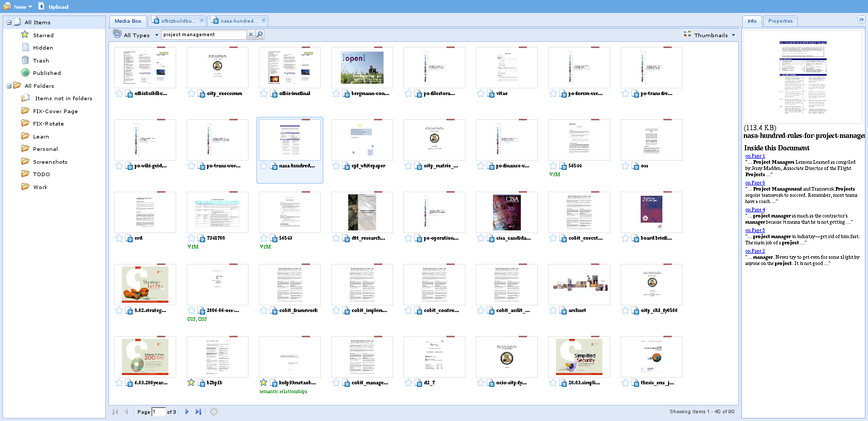The height and width of the screenshot is (421, 868).
Task: Unstar the b2bp1b document
Action: 191,383
